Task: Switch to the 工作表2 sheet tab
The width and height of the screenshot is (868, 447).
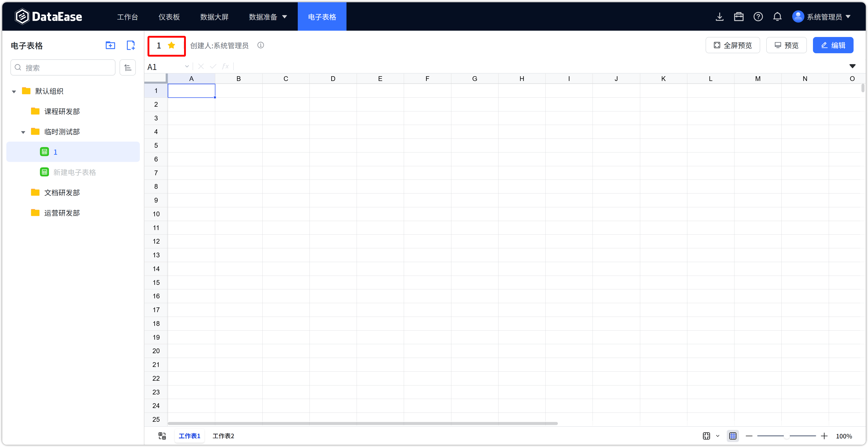Action: coord(223,436)
